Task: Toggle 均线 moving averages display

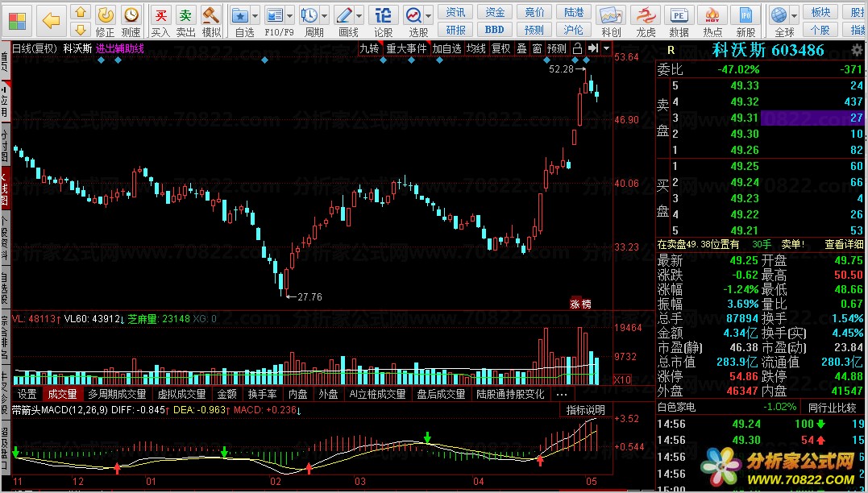Action: 476,48
